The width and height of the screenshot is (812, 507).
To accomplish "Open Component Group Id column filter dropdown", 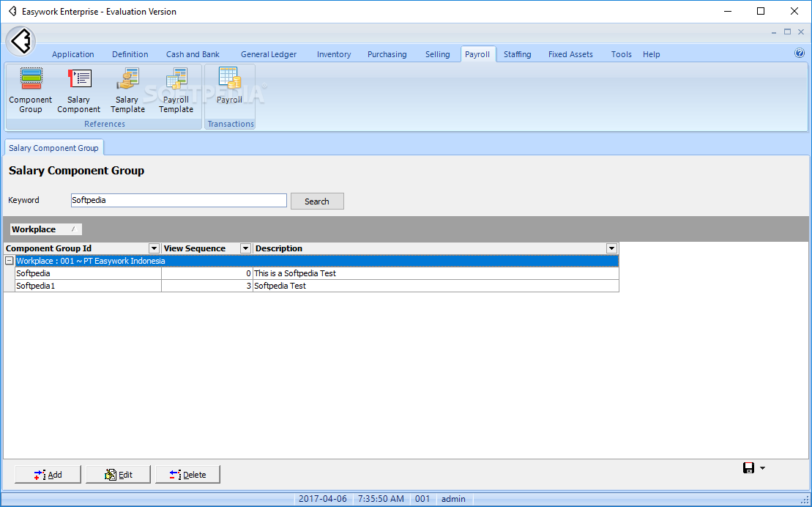I will click(154, 248).
